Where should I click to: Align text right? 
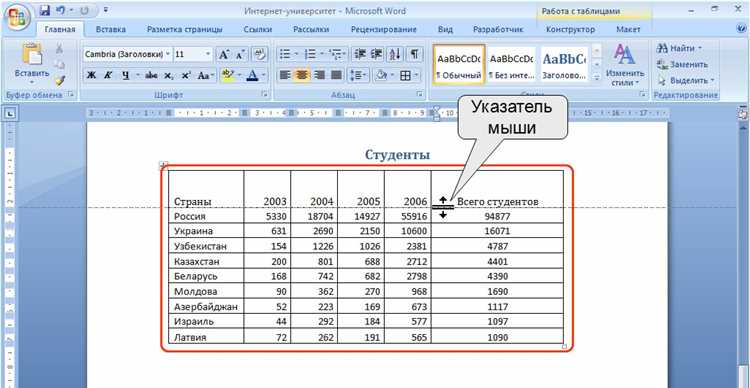(x=319, y=75)
